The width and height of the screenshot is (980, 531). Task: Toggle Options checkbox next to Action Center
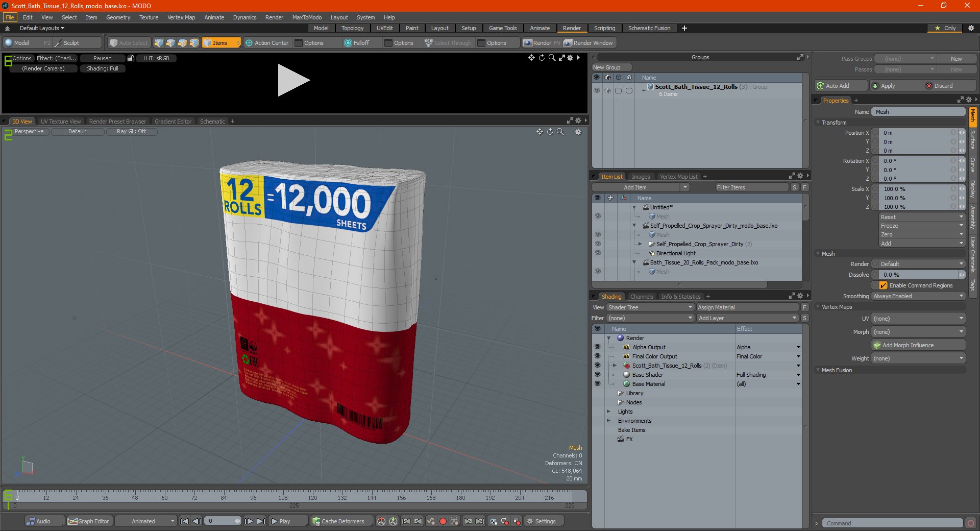tap(299, 43)
